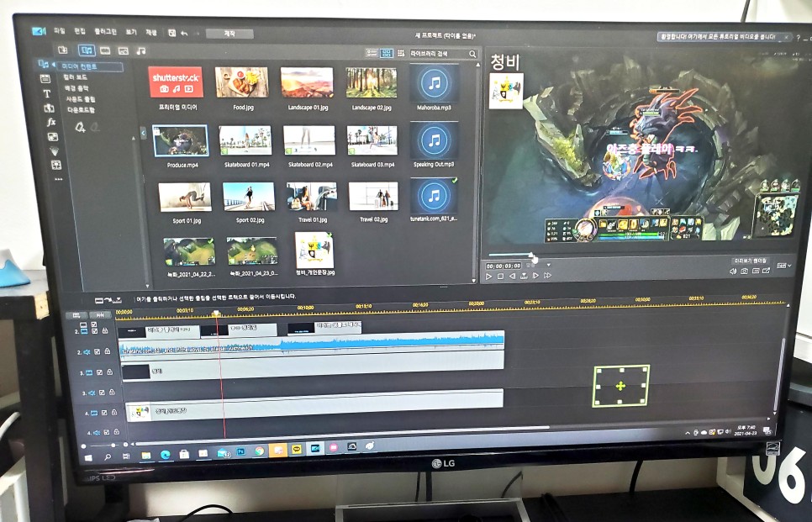The width and height of the screenshot is (812, 522).
Task: Click the save project icon in top bar
Action: tap(171, 33)
